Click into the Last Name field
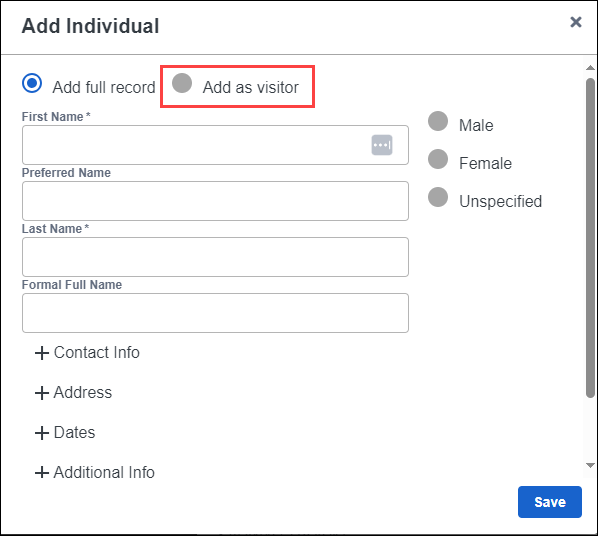Screen dimensions: 598x536 [215, 257]
